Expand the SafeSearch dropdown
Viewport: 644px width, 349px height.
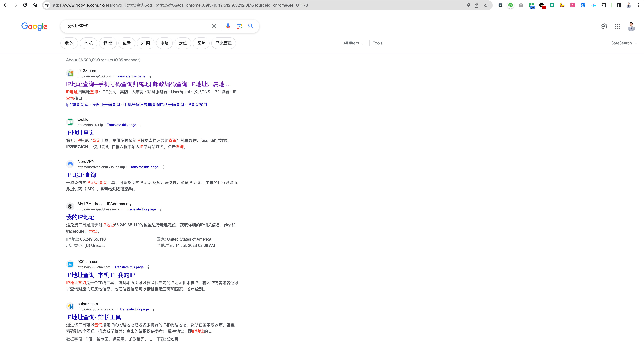pyautogui.click(x=624, y=43)
